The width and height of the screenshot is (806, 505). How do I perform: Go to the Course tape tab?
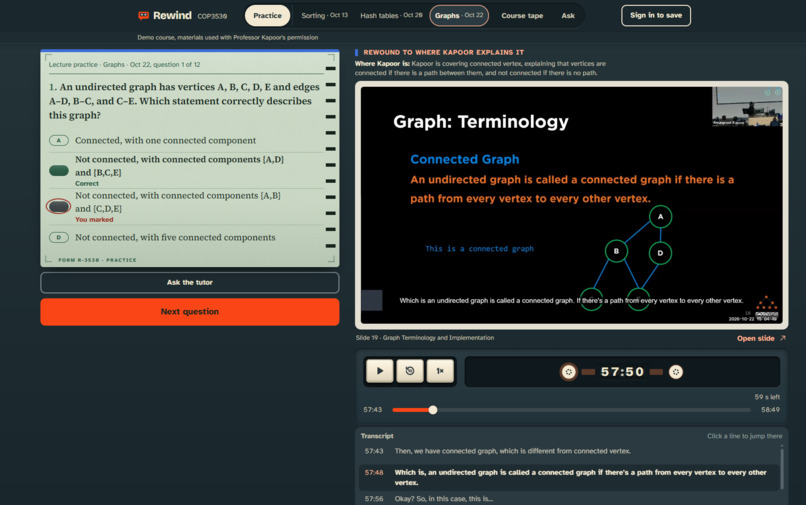[522, 15]
